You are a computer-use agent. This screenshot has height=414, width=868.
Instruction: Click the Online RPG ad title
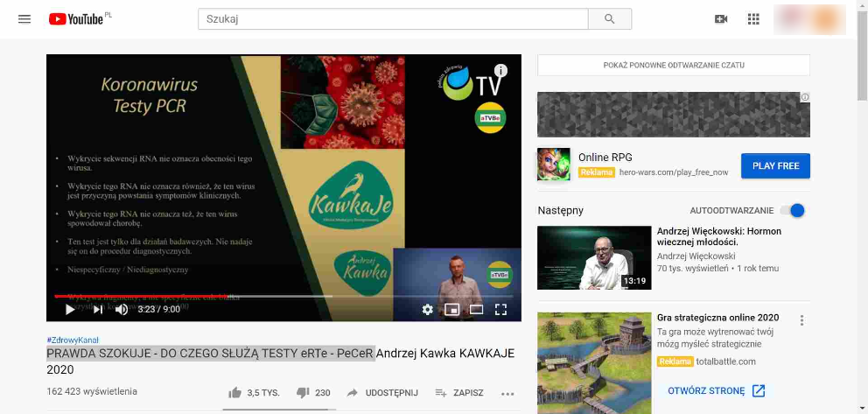point(605,158)
